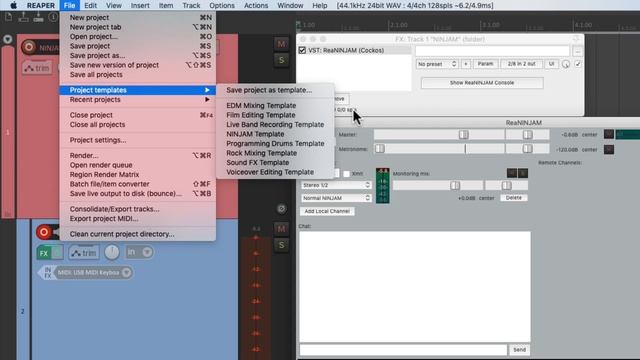
Task: Mute track 1 with the M button
Action: (x=281, y=44)
